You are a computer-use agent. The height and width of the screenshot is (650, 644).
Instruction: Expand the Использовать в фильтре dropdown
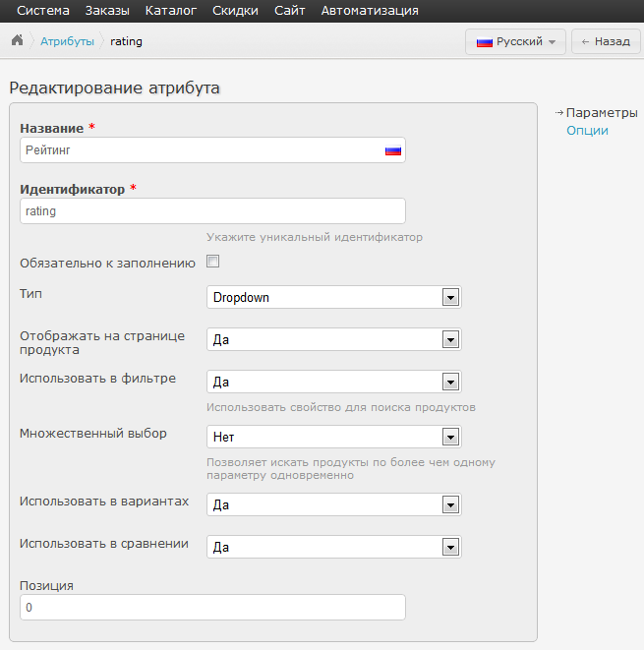(x=334, y=382)
